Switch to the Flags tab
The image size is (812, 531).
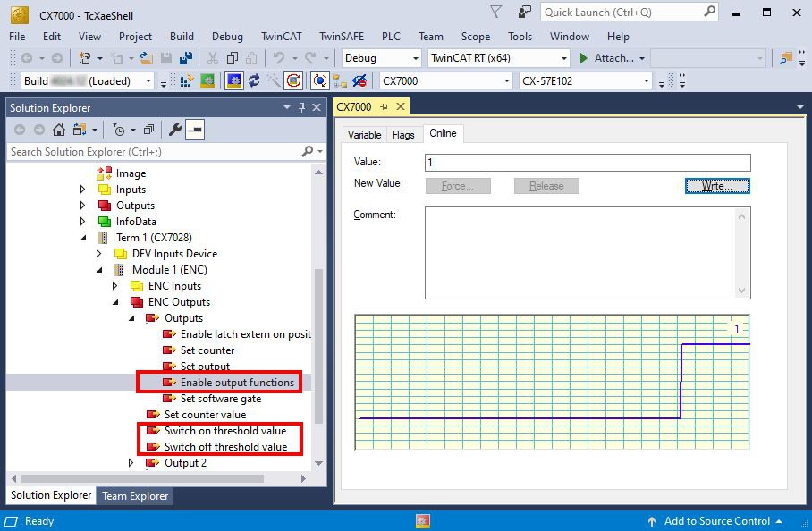click(403, 135)
